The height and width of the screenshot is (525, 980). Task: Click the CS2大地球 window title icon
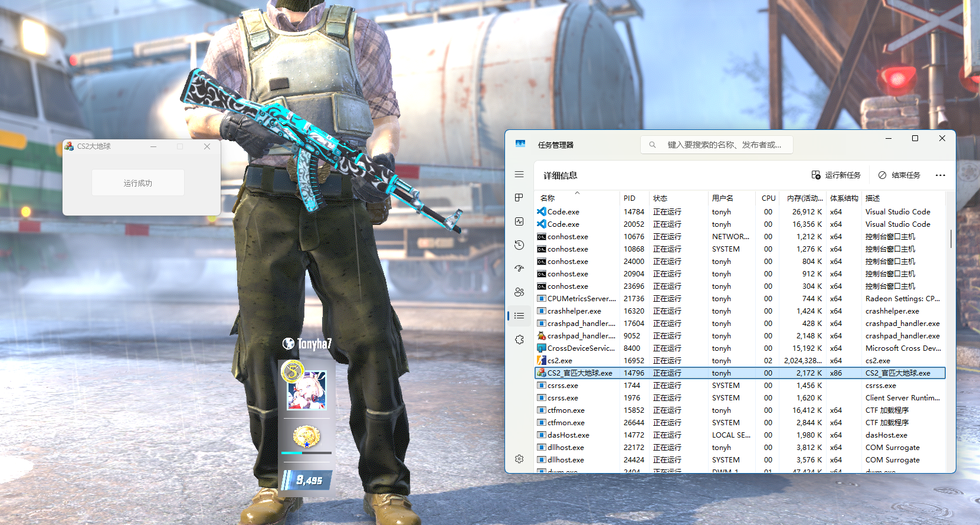70,146
